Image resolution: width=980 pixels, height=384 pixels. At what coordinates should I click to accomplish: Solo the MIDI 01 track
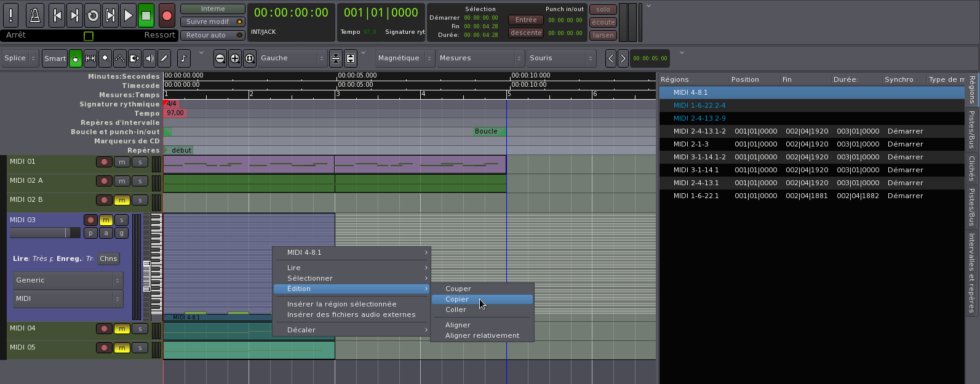(140, 162)
